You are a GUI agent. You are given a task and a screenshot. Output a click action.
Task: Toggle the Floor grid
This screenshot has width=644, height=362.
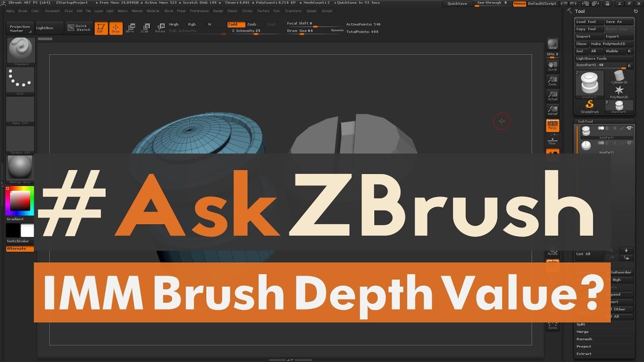[553, 140]
